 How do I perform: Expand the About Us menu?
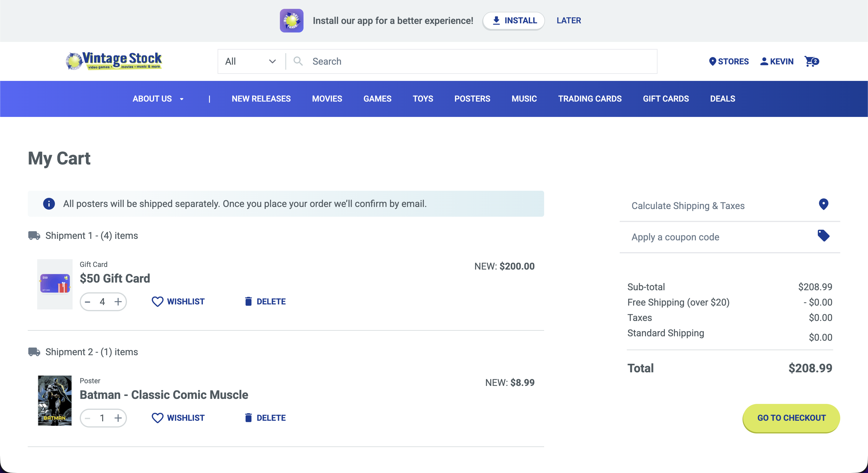coord(158,99)
